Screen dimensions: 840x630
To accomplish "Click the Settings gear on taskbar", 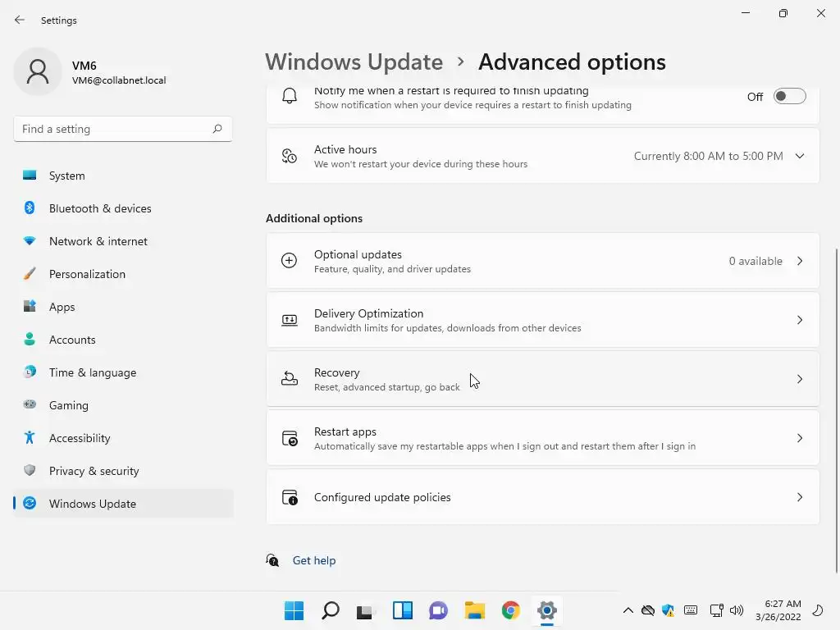I will tap(547, 610).
